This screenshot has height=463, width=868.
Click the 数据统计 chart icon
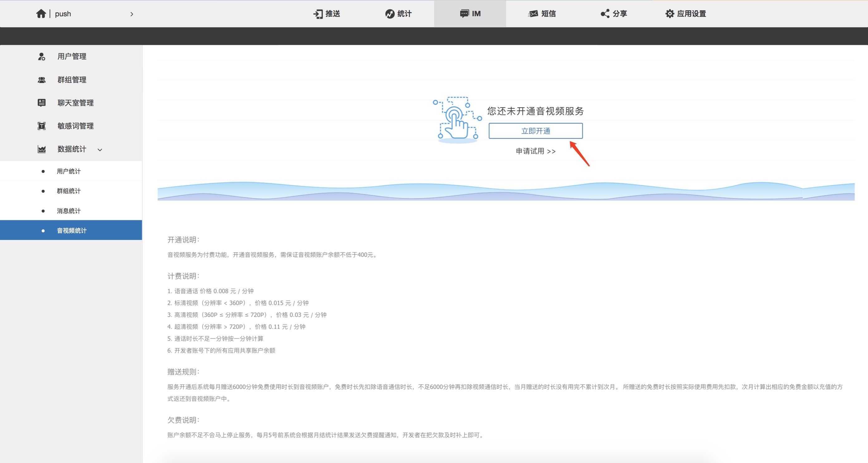click(x=41, y=149)
